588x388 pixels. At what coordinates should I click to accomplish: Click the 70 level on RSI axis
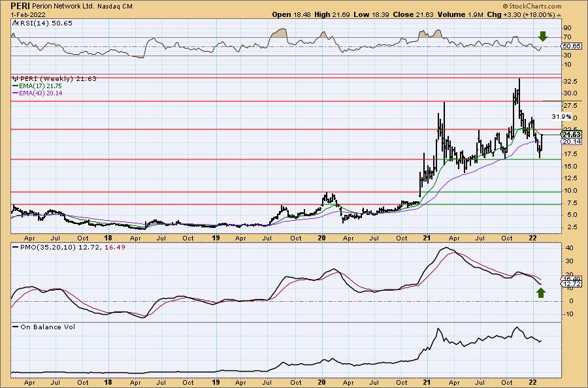[x=567, y=37]
